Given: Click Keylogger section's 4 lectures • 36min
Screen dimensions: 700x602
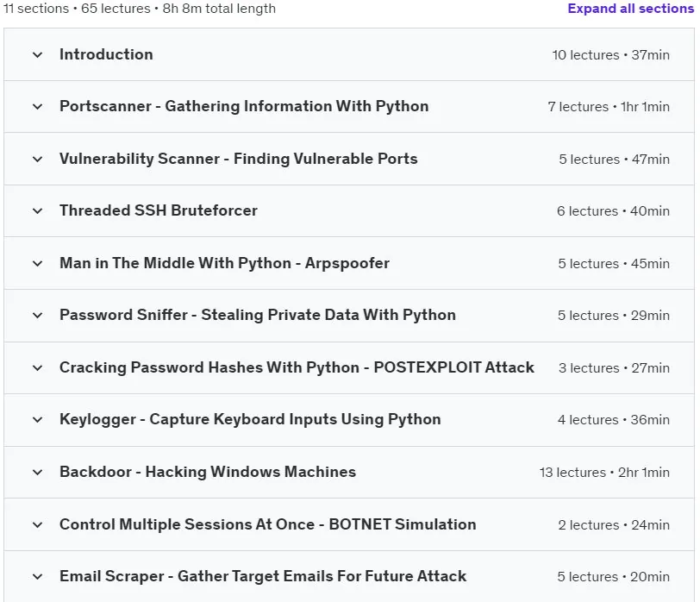Looking at the screenshot, I should tap(614, 420).
